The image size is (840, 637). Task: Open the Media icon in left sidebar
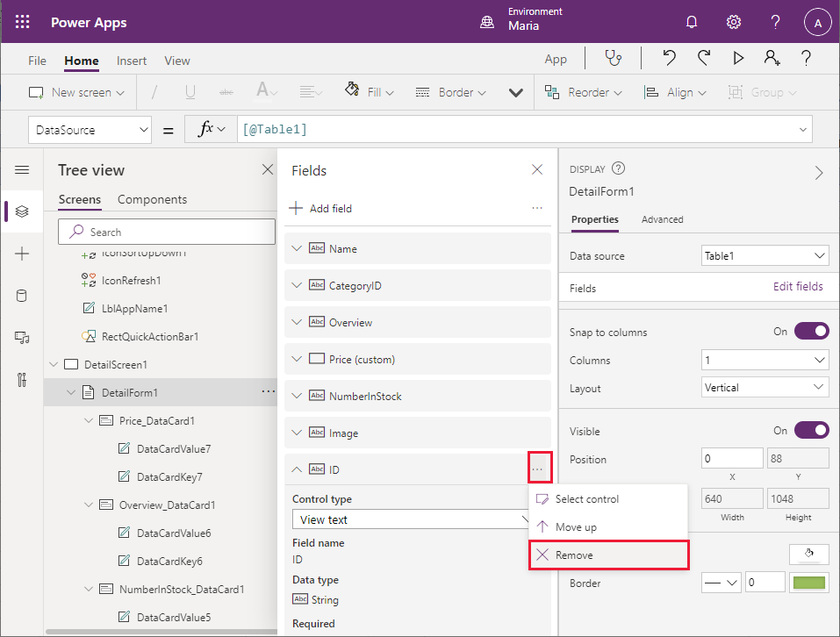tap(22, 338)
